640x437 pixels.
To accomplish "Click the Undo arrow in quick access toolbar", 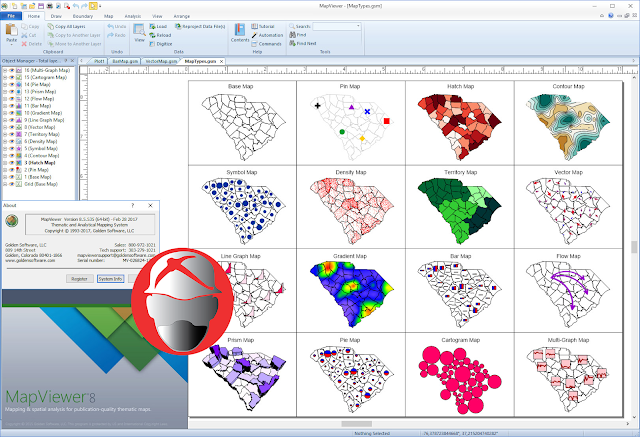I will [x=76, y=6].
